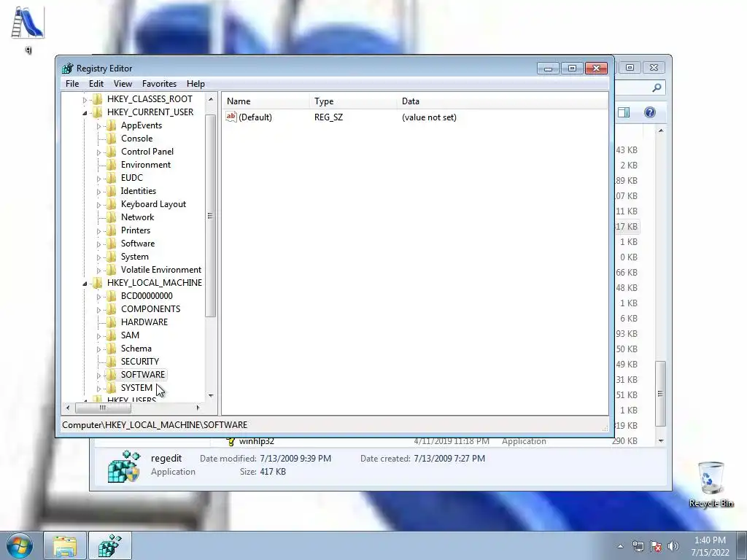Click the Name column header

point(266,101)
